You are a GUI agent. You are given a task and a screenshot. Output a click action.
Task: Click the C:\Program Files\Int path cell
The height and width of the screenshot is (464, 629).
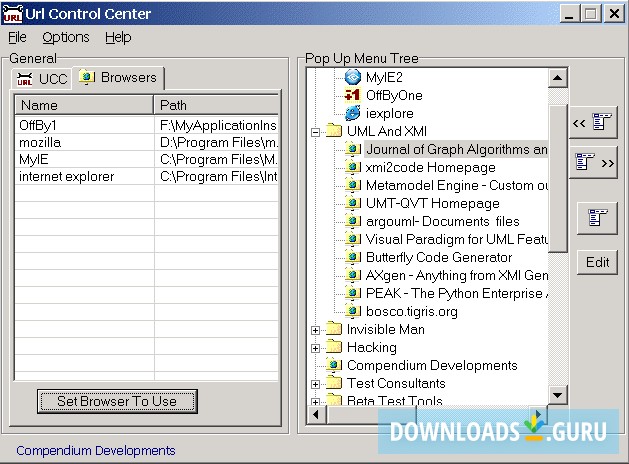[x=218, y=176]
